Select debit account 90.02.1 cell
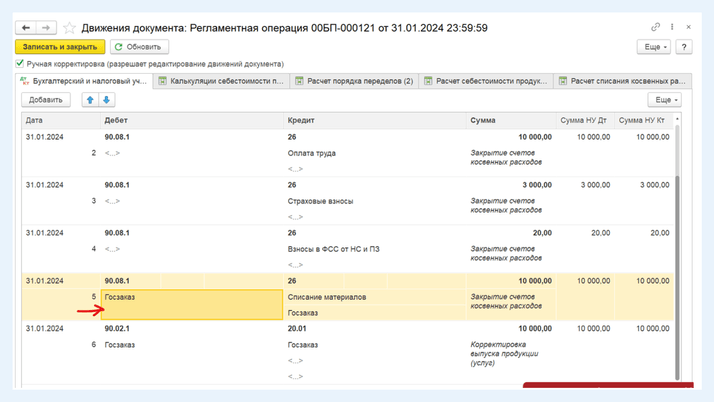The image size is (714, 402). coord(117,328)
